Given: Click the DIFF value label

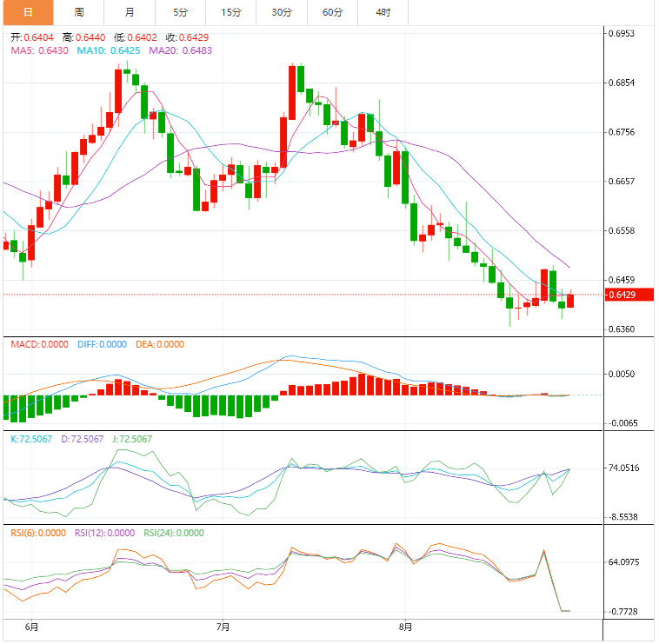Looking at the screenshot, I should [x=101, y=344].
